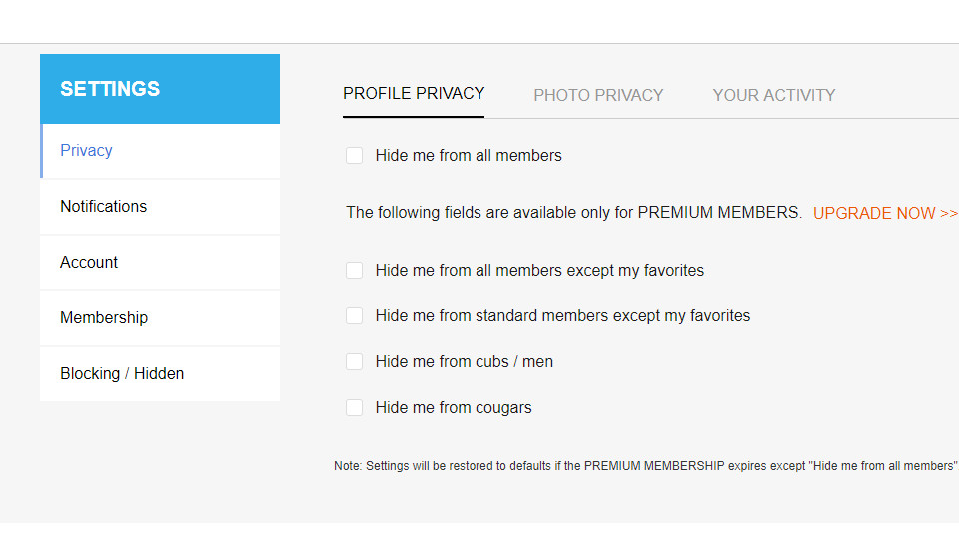Viewport: 959px width, 560px height.
Task: Go to the Membership settings section
Action: [x=104, y=317]
